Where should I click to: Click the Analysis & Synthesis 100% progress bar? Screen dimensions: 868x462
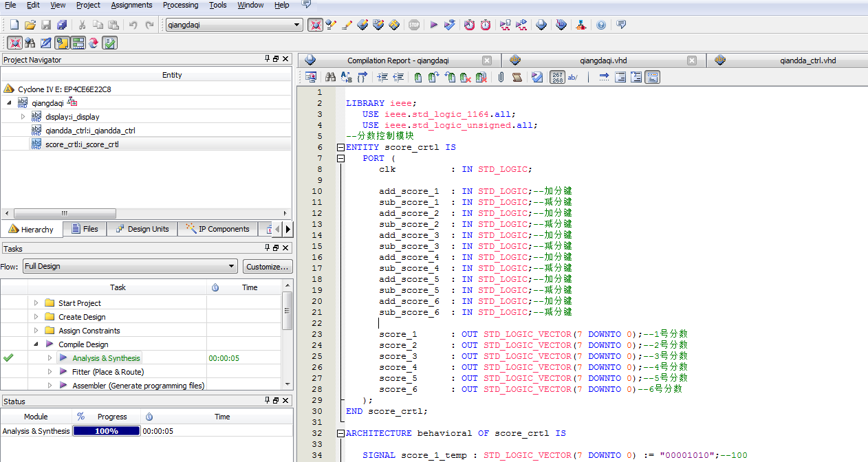pyautogui.click(x=107, y=431)
